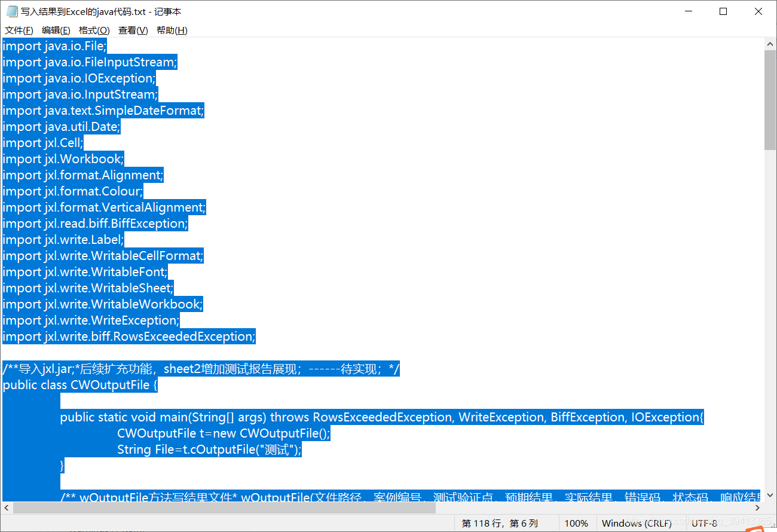Click the line import jxl.write.Label;
777x532 pixels.
(x=63, y=240)
